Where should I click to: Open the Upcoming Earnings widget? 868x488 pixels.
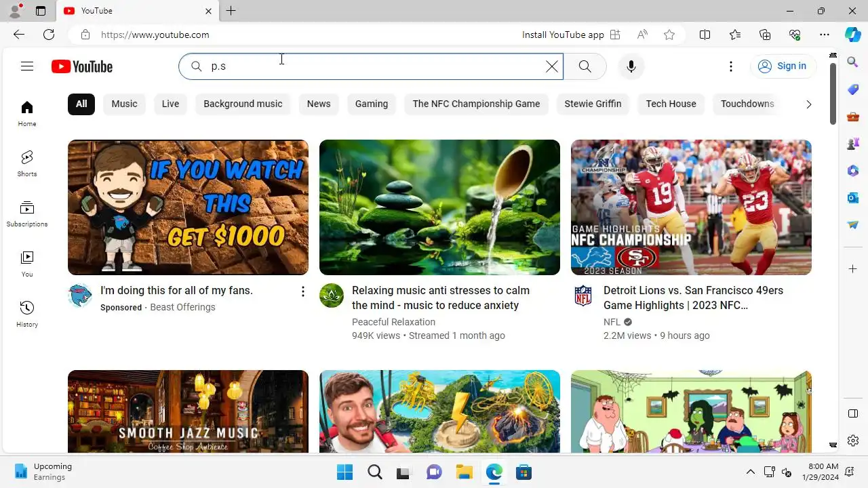click(43, 472)
